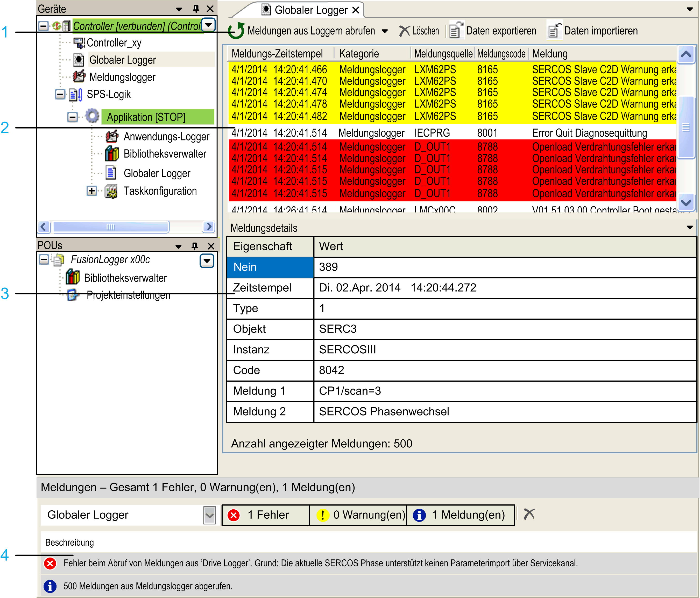
Task: Clear messages with the X icon beside filters
Action: click(x=529, y=514)
